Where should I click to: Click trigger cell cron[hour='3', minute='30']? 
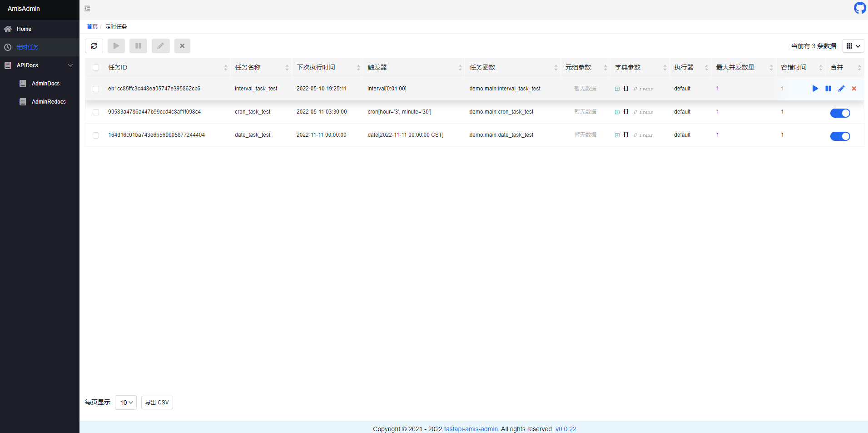coord(399,112)
